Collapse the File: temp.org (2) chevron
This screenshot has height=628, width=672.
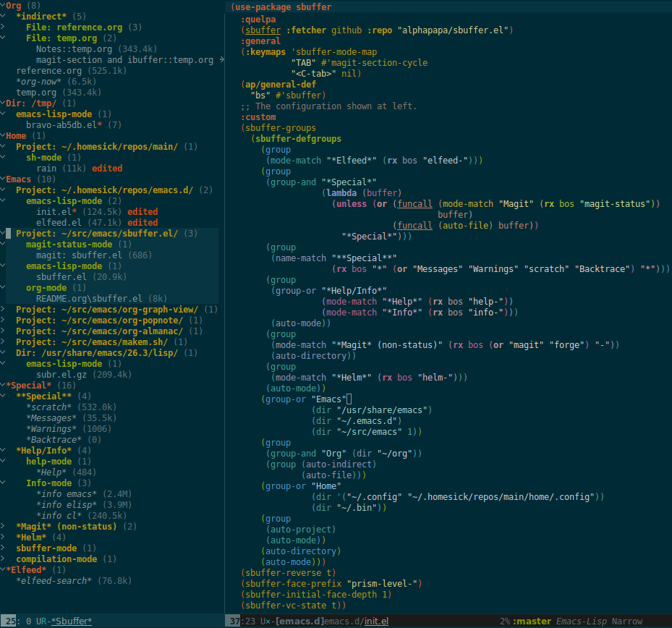[3, 38]
